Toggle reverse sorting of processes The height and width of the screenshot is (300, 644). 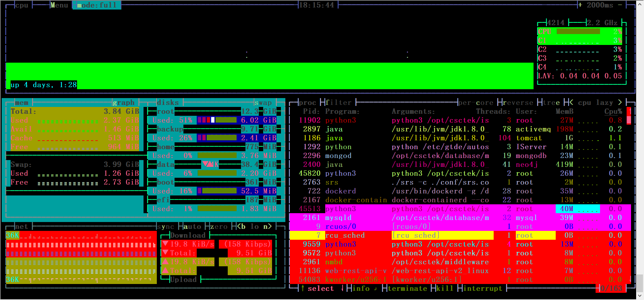click(x=518, y=102)
